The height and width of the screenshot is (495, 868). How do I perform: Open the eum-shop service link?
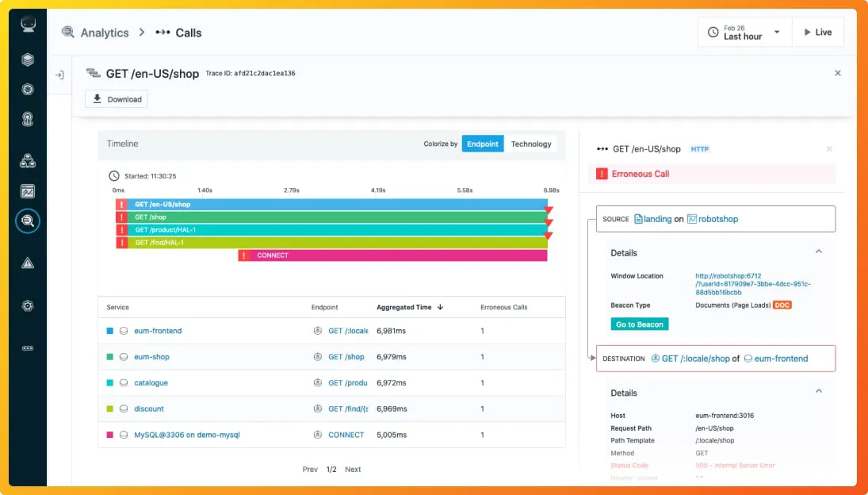click(151, 357)
